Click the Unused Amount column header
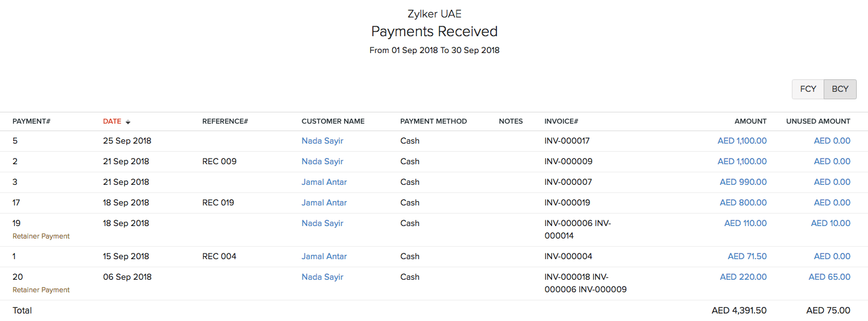 point(818,121)
